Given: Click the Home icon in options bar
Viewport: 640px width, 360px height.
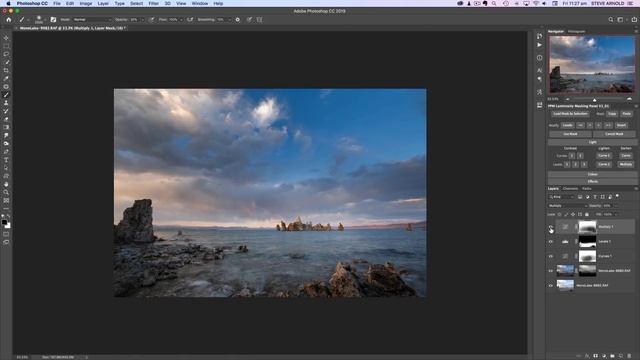Looking at the screenshot, I should 9,20.
